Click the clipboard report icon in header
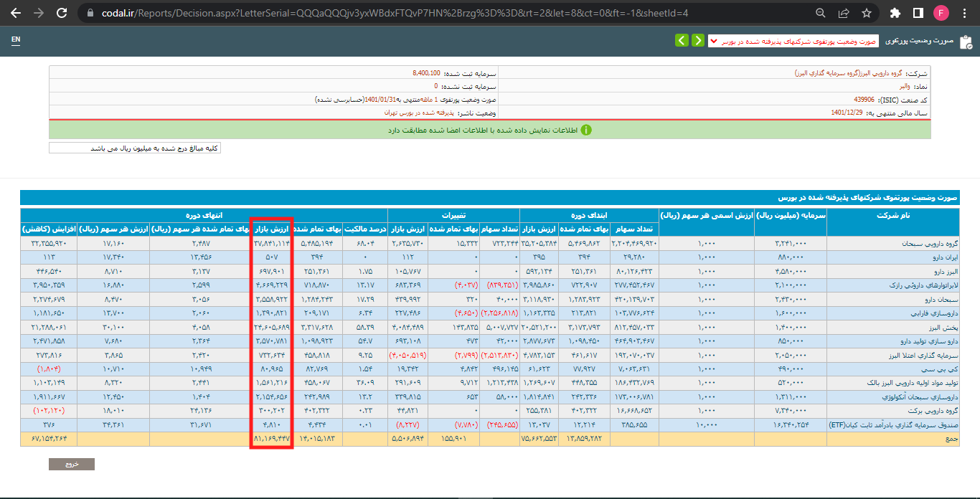 (965, 41)
